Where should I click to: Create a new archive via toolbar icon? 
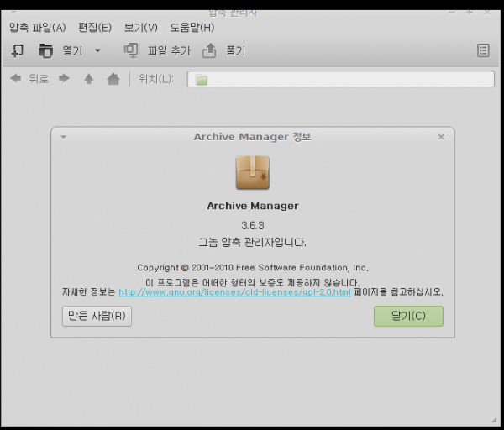coord(18,50)
